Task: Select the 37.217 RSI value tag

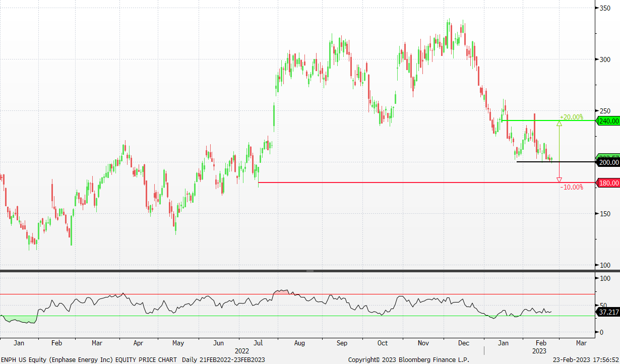Action: pos(608,313)
